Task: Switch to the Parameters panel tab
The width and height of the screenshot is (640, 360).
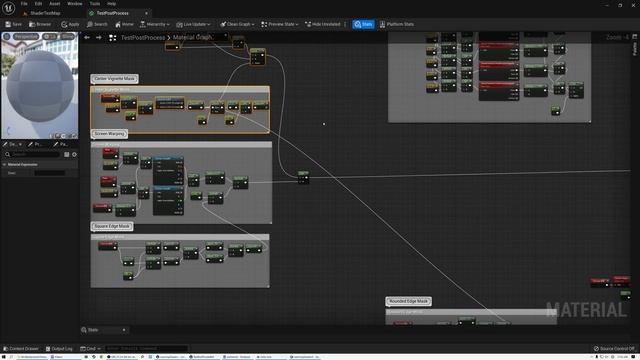Action: 60,144
